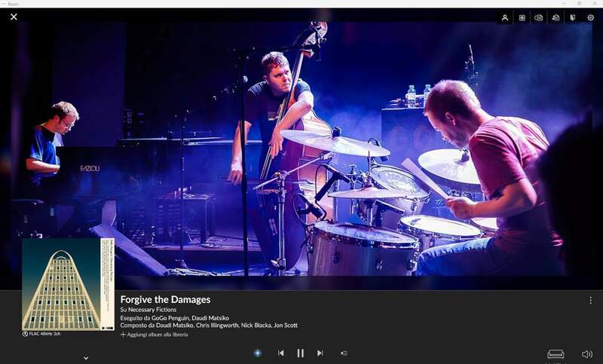Close the Now Playing full-screen view

[x=14, y=17]
